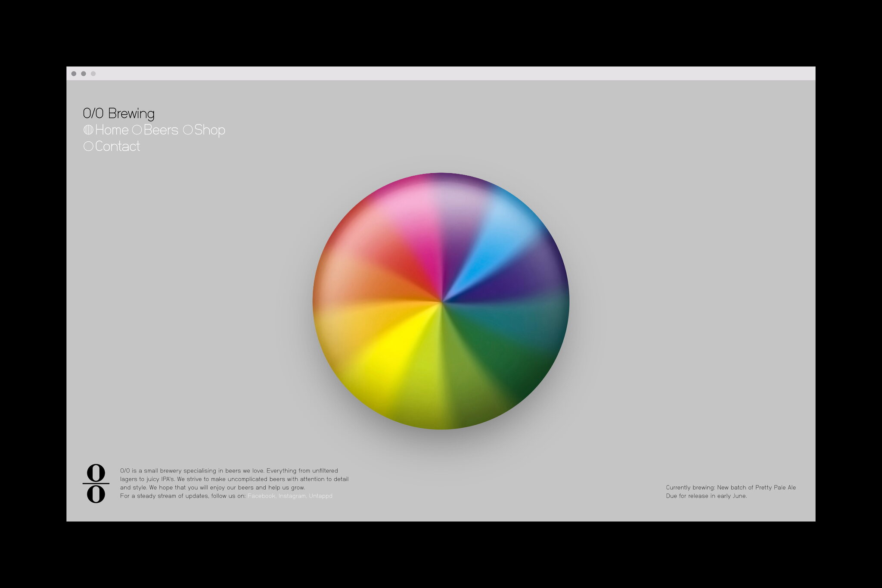The width and height of the screenshot is (882, 588).
Task: Visit the Untappd link
Action: 321,496
